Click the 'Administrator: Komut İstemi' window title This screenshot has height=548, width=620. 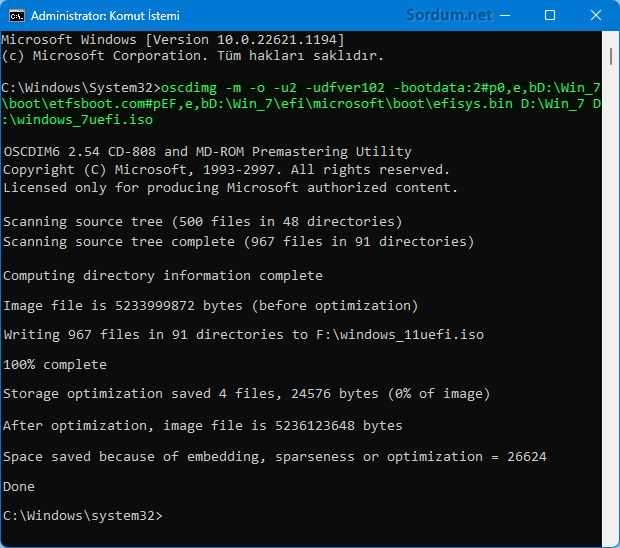click(x=105, y=16)
